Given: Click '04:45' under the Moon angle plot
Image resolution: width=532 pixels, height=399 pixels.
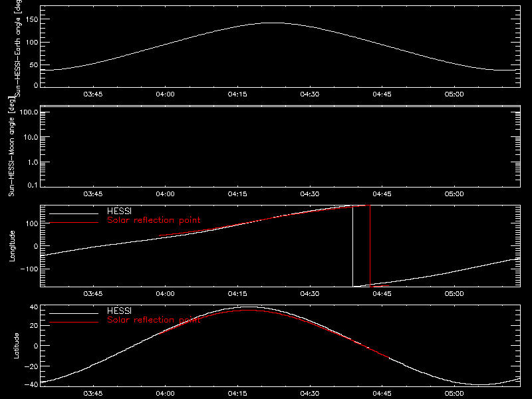Looking at the screenshot, I should [382, 194].
